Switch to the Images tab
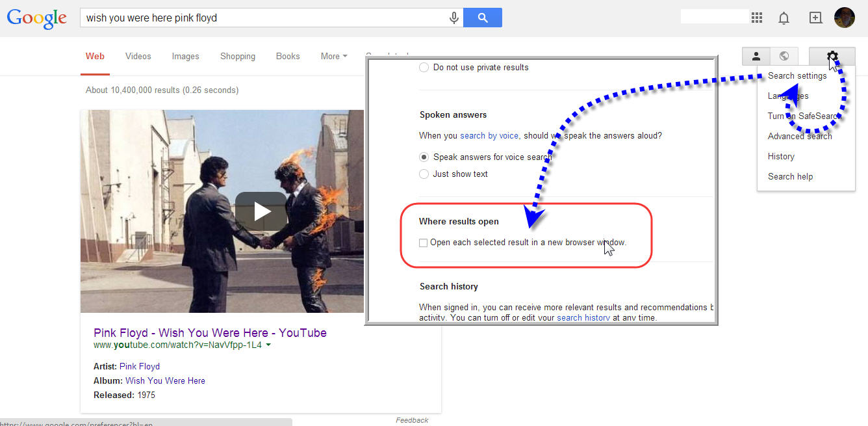 [185, 57]
